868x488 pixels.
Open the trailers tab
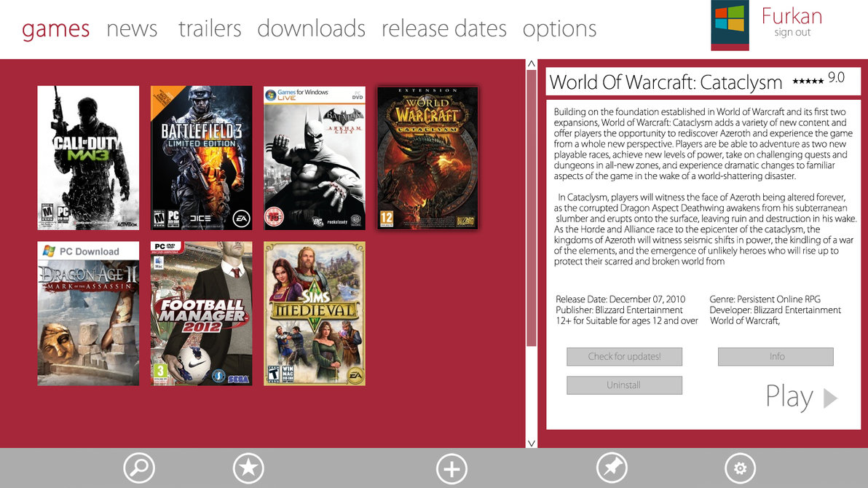tap(210, 28)
